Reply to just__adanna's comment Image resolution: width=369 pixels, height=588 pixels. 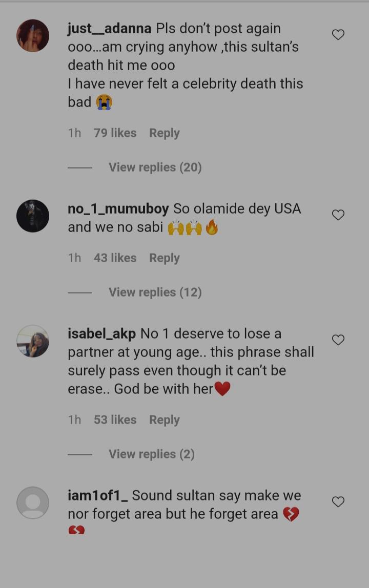tap(164, 133)
